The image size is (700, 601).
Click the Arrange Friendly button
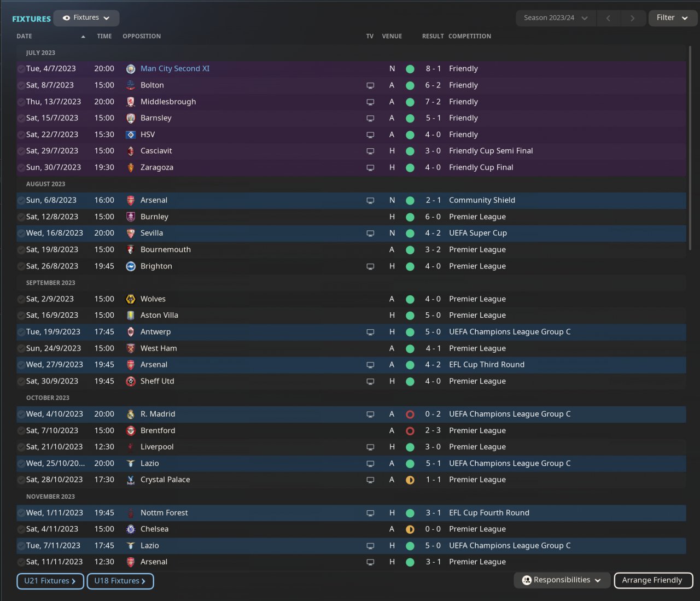click(x=652, y=580)
